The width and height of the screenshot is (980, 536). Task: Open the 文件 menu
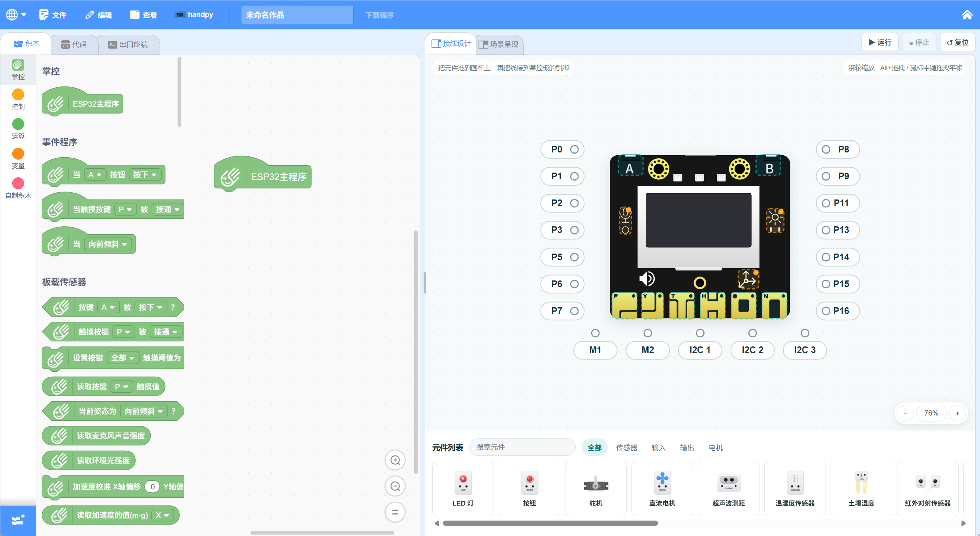[x=53, y=15]
